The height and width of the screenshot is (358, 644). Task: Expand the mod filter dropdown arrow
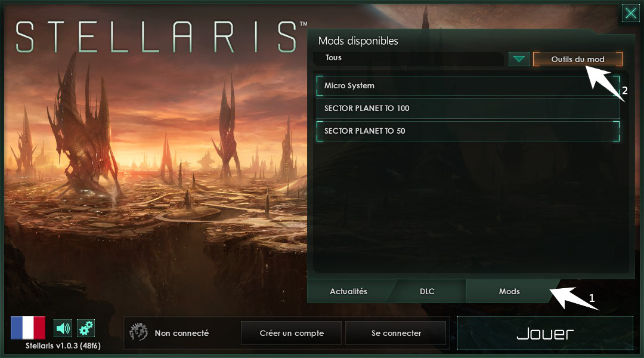(519, 59)
